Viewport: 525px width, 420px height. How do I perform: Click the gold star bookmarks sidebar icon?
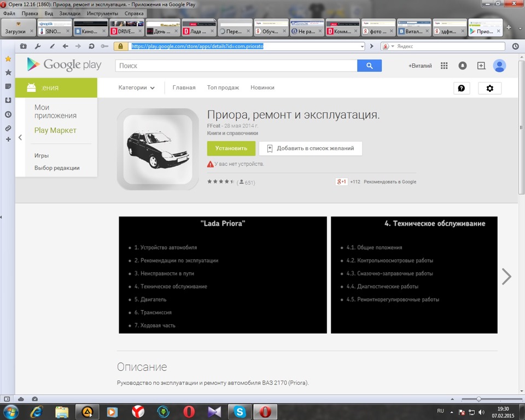pos(8,59)
